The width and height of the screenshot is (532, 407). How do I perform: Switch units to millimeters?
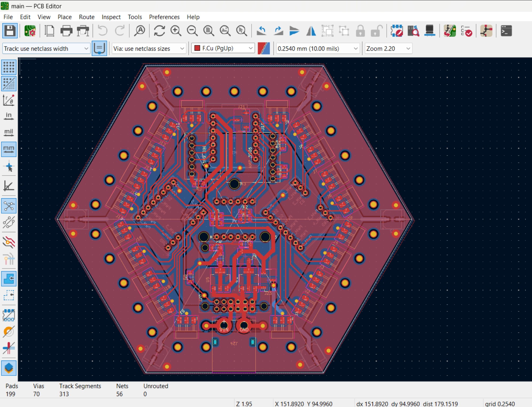tap(9, 149)
